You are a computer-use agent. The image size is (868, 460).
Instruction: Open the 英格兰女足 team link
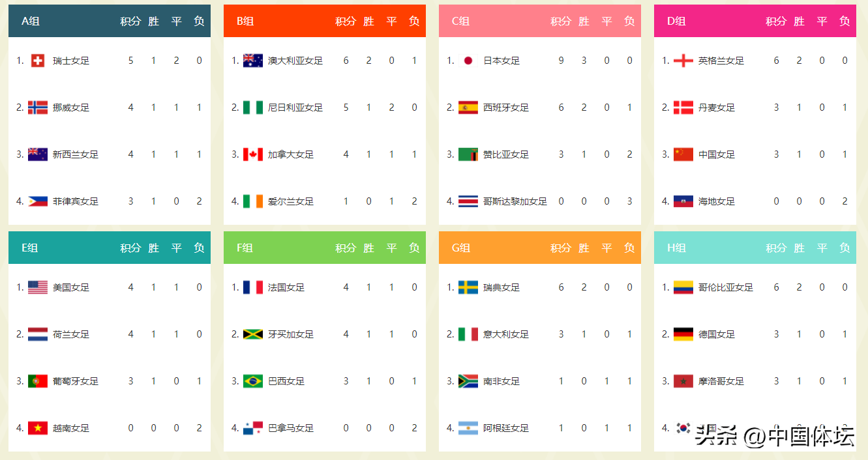point(721,61)
